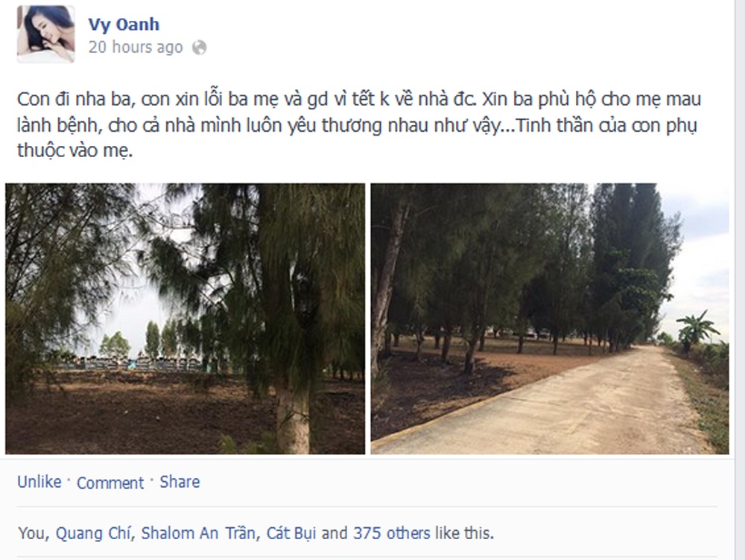The image size is (745, 560).
Task: Open the right photo of the dirt road
Action: (550, 319)
